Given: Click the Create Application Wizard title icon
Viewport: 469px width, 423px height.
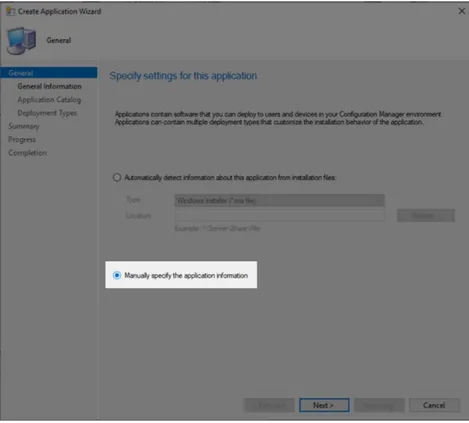Looking at the screenshot, I should coord(11,11).
